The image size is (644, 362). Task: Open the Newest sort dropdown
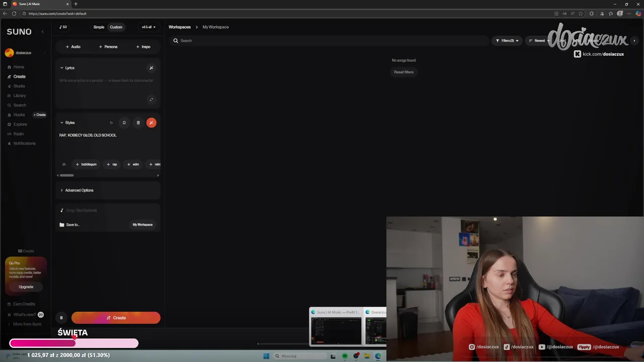point(539,41)
